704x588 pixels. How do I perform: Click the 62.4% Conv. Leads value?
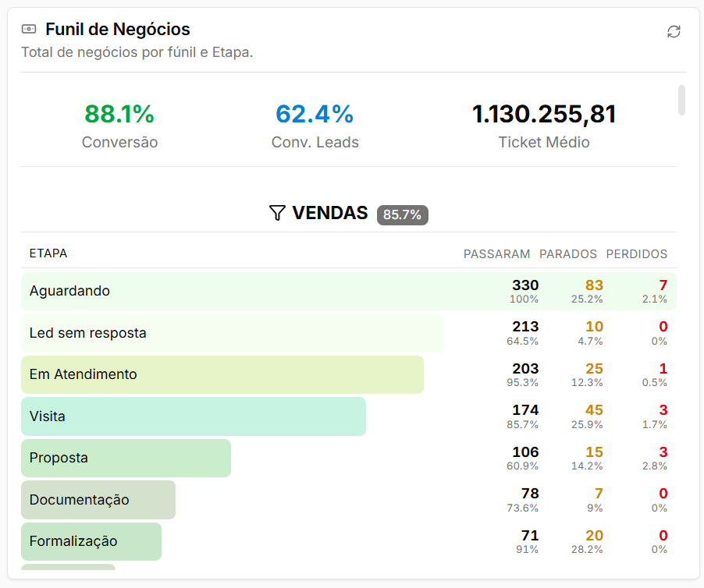click(315, 114)
